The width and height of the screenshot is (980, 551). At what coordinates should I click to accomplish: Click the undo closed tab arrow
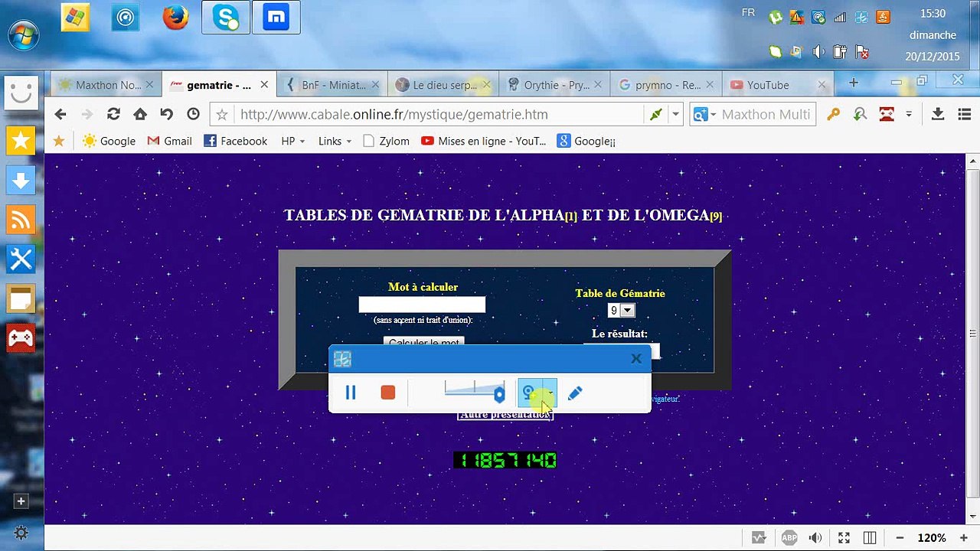pyautogui.click(x=166, y=114)
